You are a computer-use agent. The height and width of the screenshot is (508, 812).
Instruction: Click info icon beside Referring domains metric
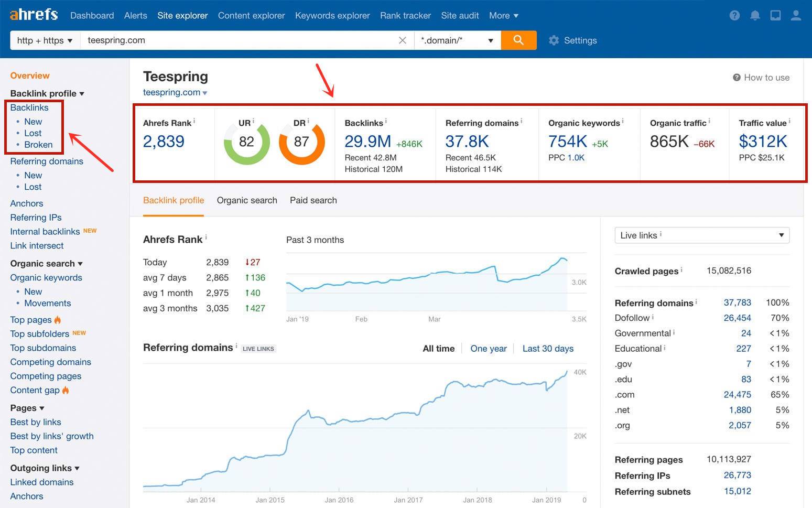pyautogui.click(x=522, y=121)
